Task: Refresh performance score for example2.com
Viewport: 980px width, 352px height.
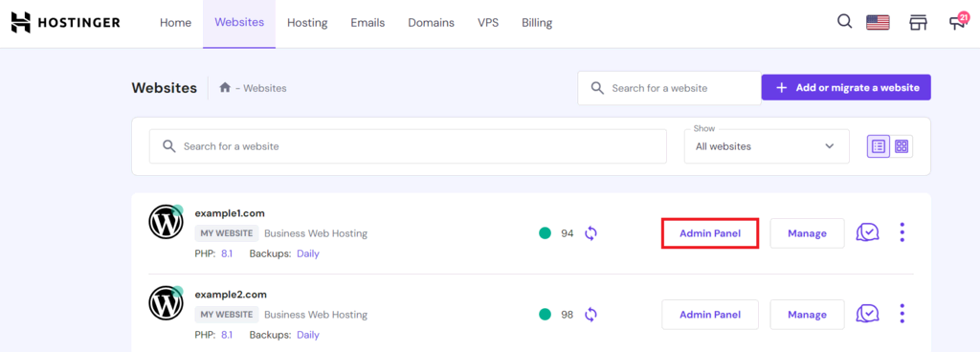Action: click(591, 315)
